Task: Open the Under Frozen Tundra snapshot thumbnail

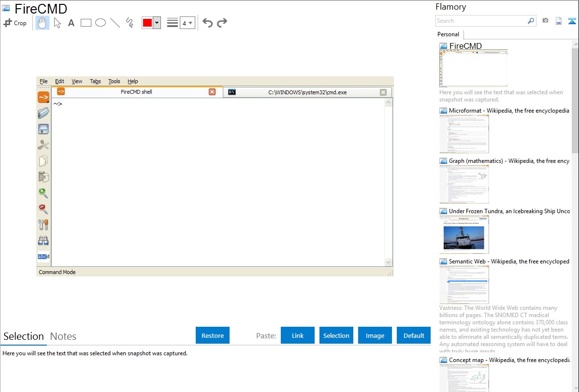Action: point(464,234)
